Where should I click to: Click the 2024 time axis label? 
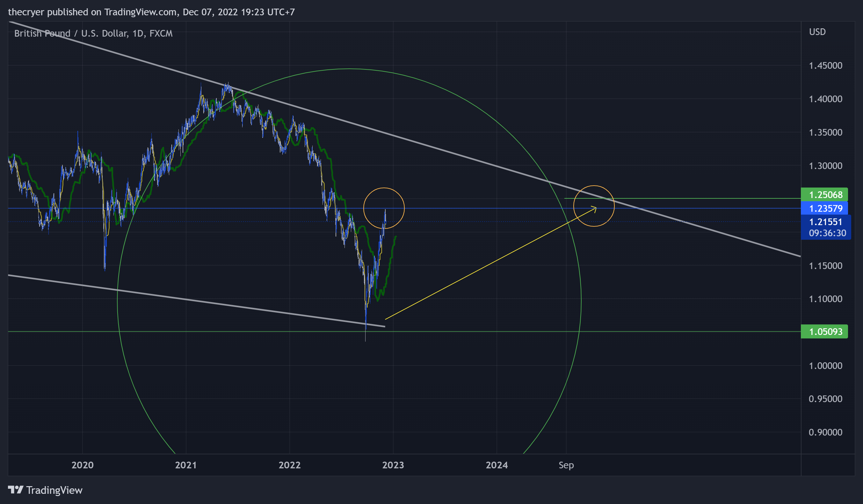(497, 465)
